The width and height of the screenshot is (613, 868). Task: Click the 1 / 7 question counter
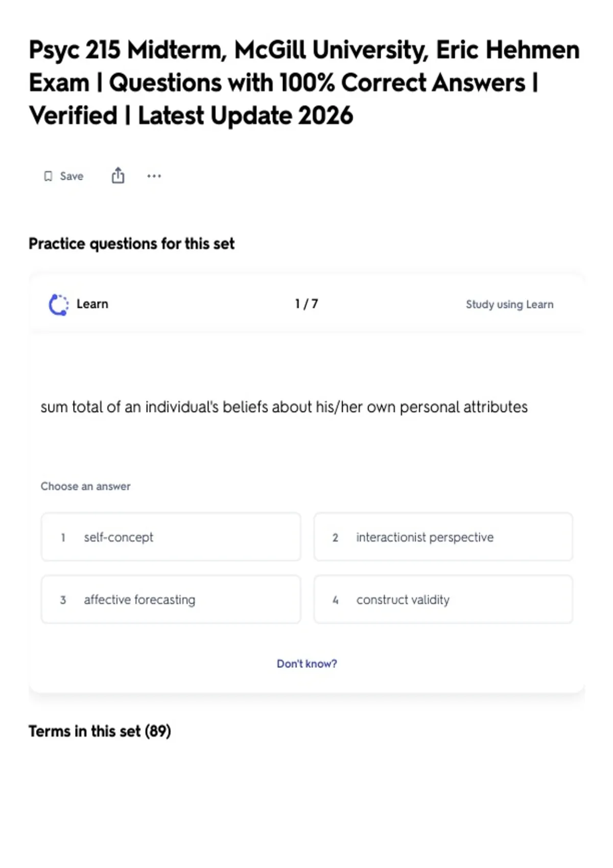tap(306, 304)
